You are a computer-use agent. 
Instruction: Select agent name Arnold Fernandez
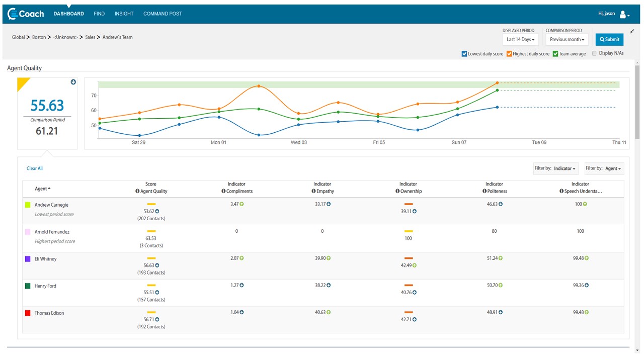52,232
